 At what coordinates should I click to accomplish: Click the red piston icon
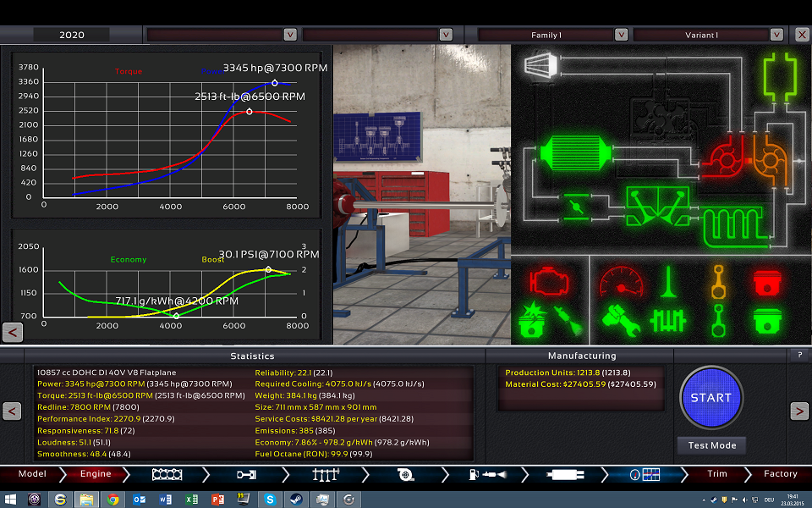(767, 283)
